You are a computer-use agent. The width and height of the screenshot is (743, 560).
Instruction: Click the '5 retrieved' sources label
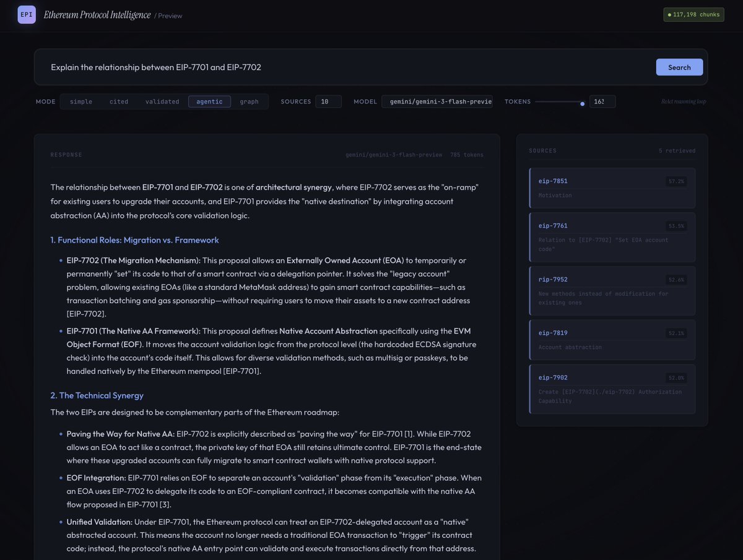coord(677,150)
